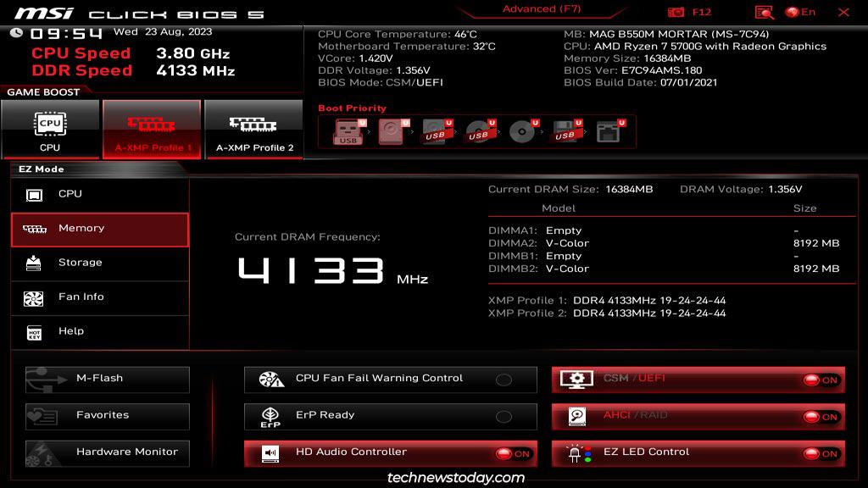Click the AHCI/RAID disk icon
Viewport: 868px width, 488px height.
pyautogui.click(x=576, y=417)
